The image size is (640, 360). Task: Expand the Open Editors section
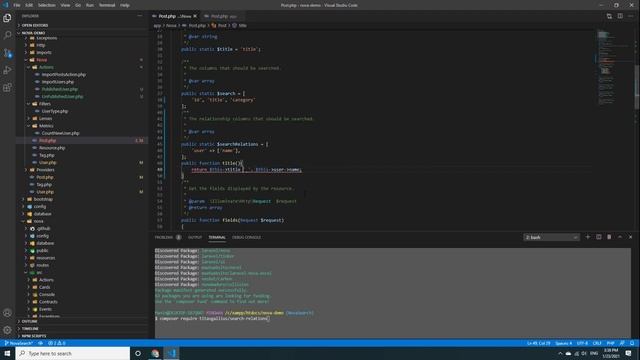(x=35, y=25)
